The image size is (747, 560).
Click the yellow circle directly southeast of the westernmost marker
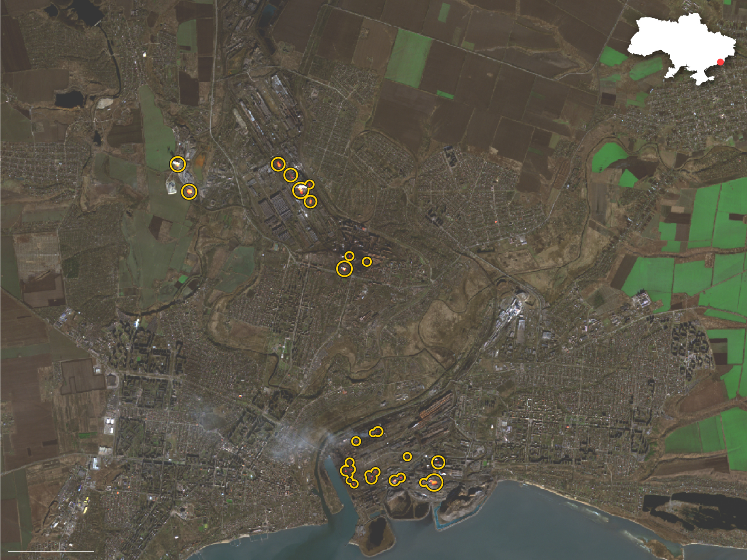[x=189, y=191]
